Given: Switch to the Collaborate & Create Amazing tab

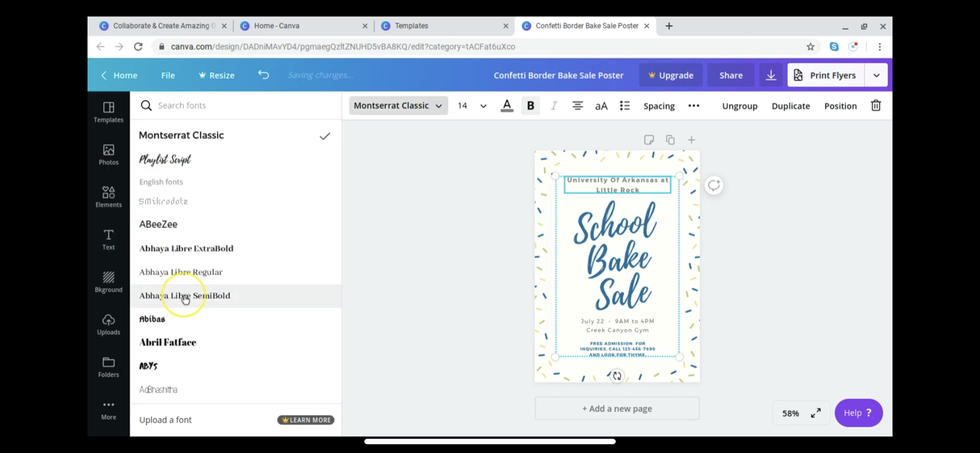Looking at the screenshot, I should 162,26.
